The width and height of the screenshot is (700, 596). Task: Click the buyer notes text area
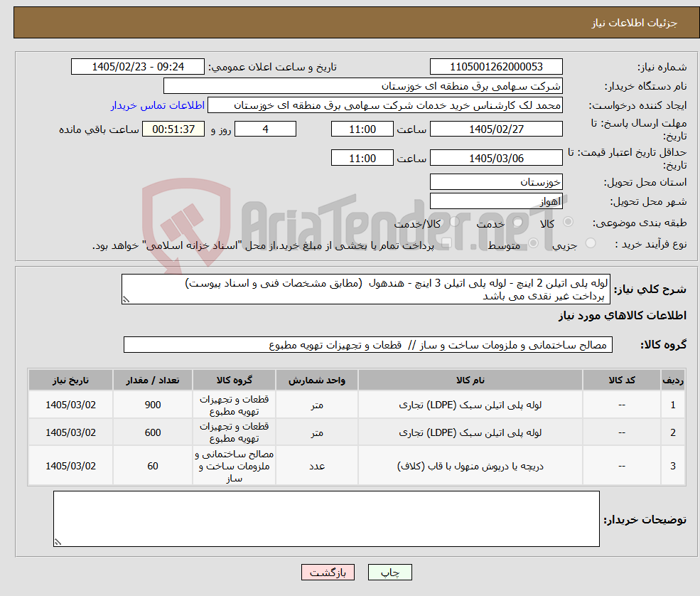coord(326,518)
